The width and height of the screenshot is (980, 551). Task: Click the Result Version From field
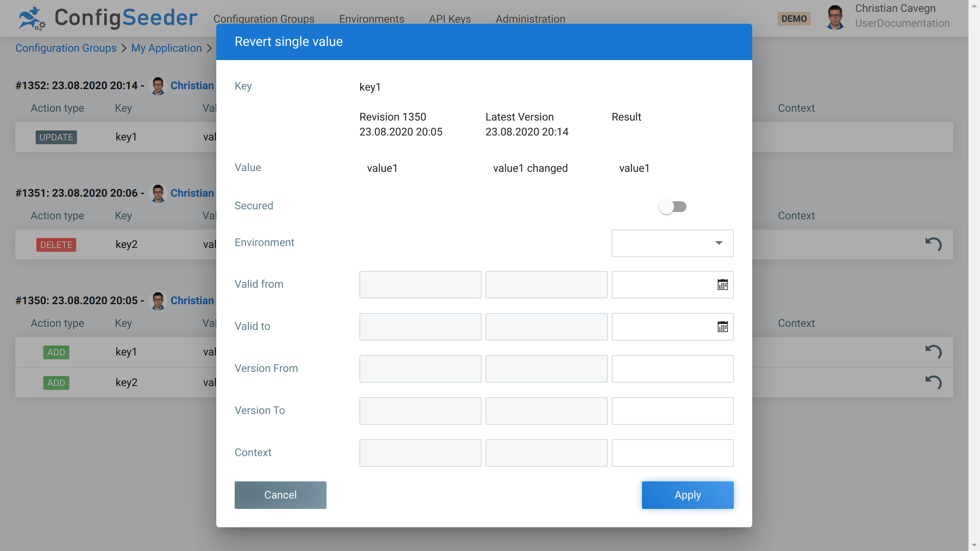(672, 368)
